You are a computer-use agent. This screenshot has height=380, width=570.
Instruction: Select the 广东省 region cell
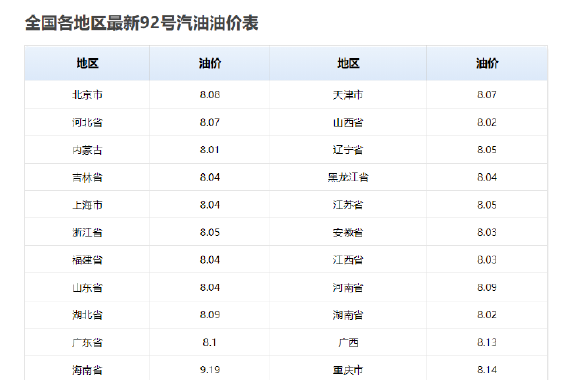coord(87,343)
